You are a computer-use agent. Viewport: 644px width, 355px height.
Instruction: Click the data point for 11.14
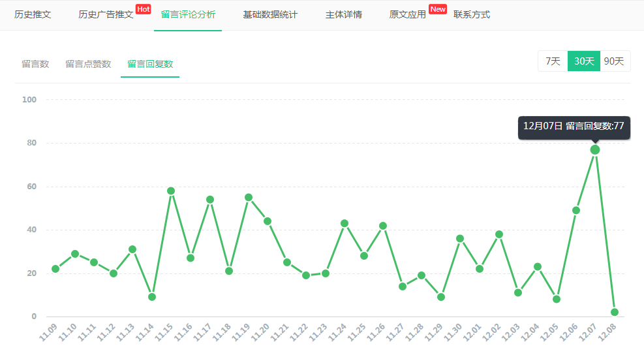coord(152,297)
